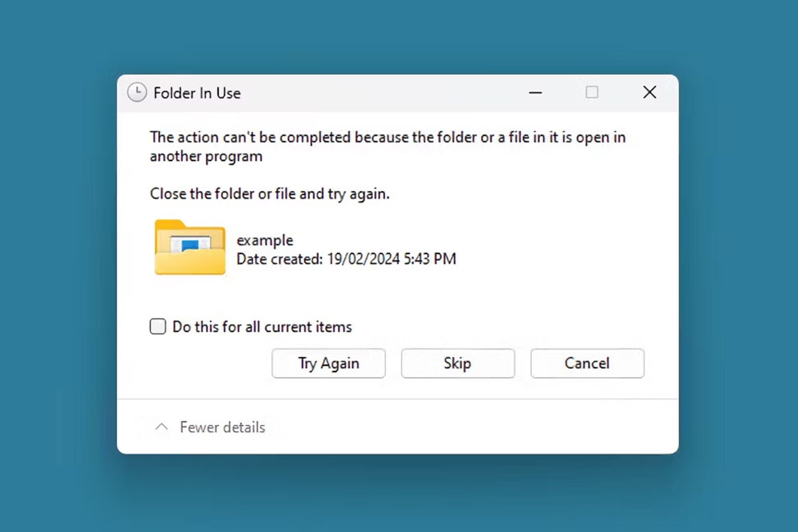Click the Folder In Use title text
This screenshot has height=532, width=798.
197,93
